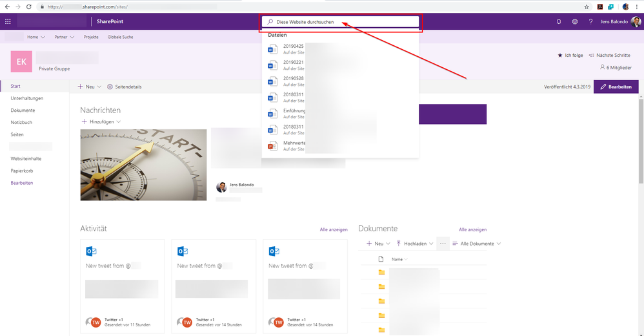Open Unterhaltungen in left navigation

tap(26, 98)
